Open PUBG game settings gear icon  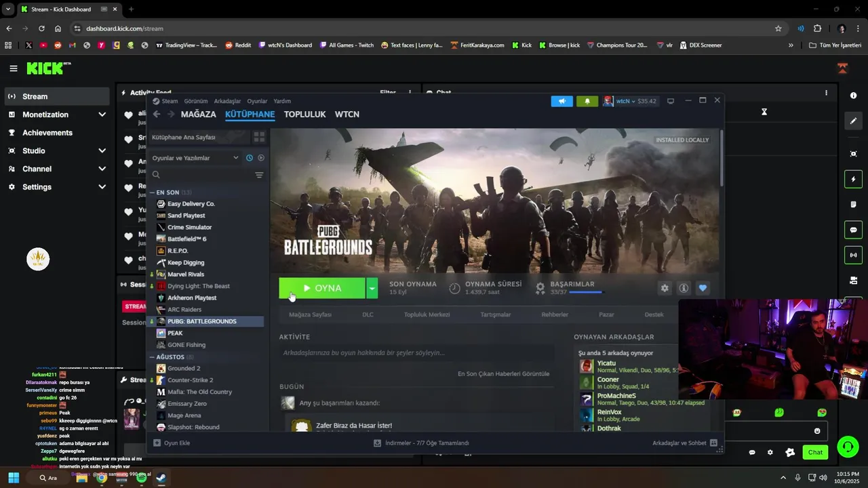pyautogui.click(x=665, y=288)
